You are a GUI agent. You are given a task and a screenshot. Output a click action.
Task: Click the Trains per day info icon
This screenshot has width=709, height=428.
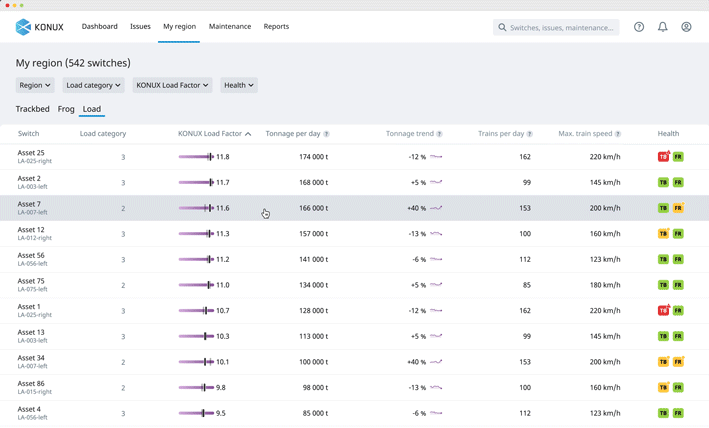point(530,134)
